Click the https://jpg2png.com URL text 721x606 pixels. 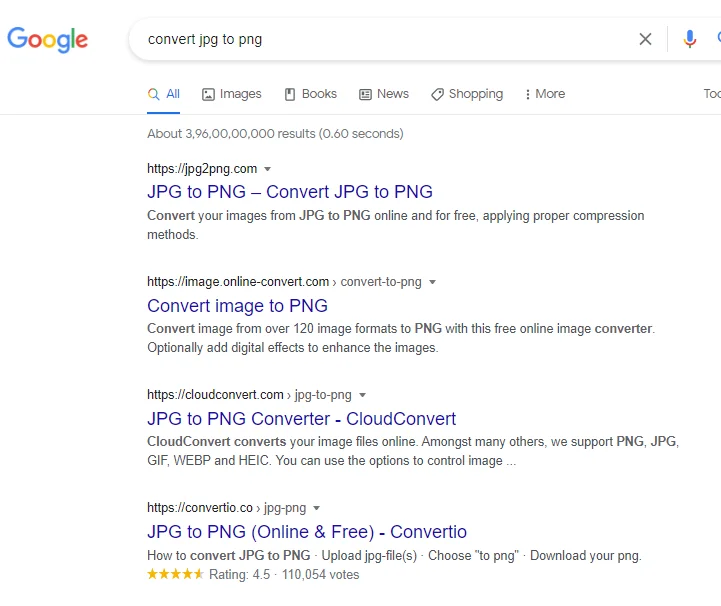[x=202, y=169]
